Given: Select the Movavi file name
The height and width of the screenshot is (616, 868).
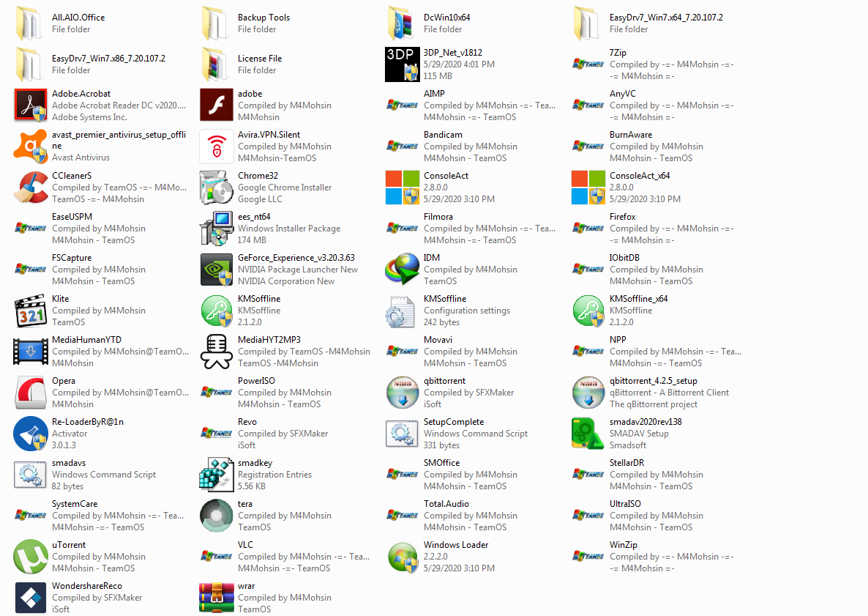Looking at the screenshot, I should click(x=438, y=340).
